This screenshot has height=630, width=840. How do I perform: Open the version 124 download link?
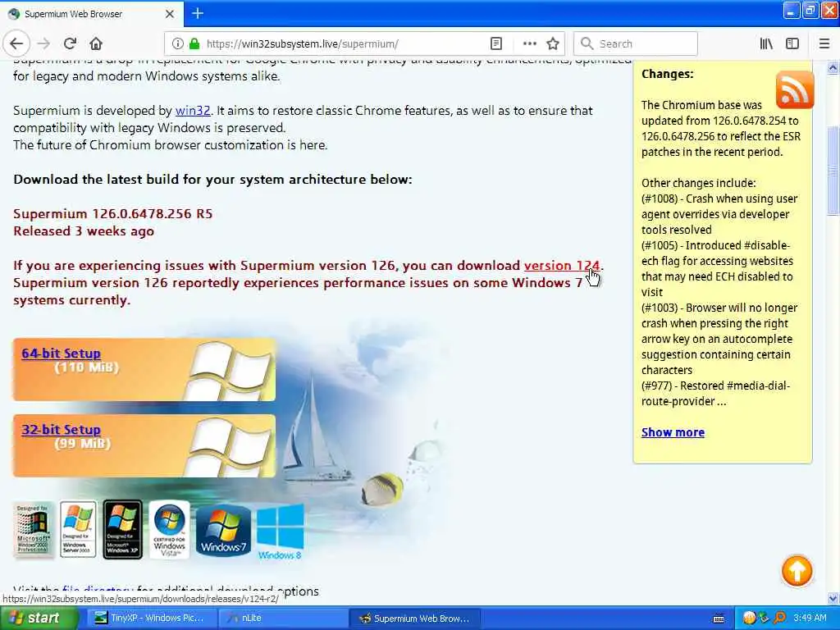tap(561, 266)
